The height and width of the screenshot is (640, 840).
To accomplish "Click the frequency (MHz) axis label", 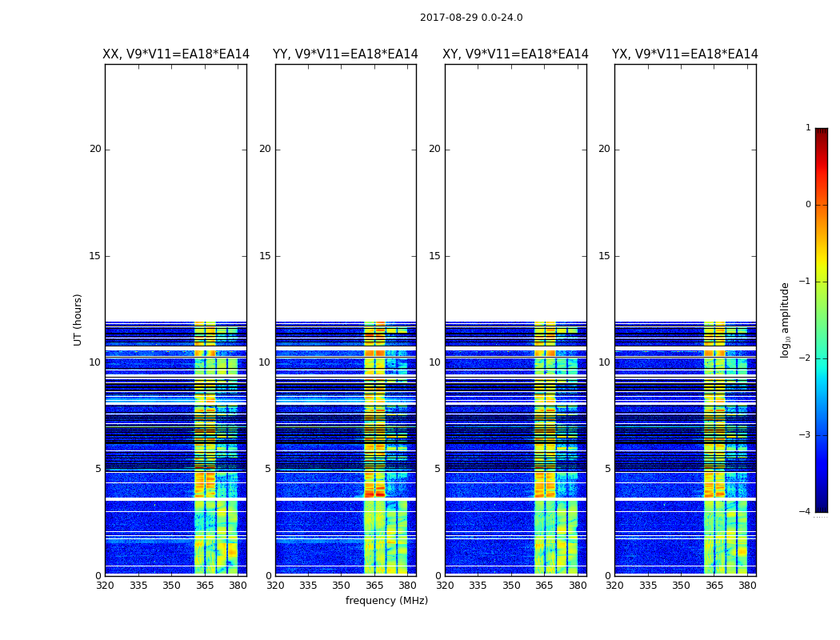I will pos(386,600).
